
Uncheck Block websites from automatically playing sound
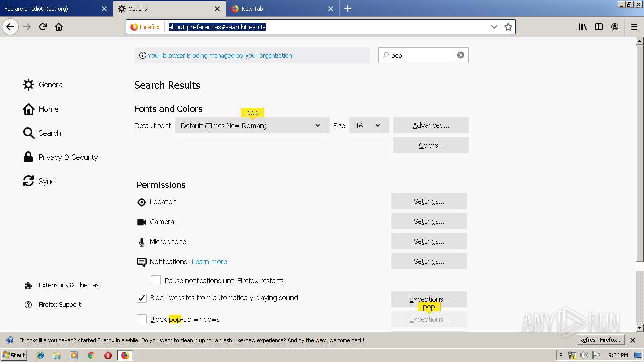click(x=142, y=298)
